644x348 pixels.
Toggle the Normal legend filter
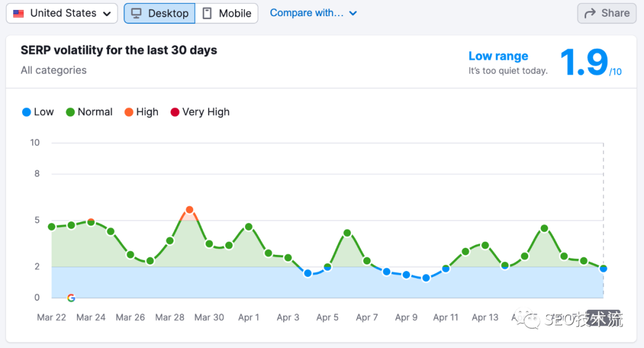89,112
